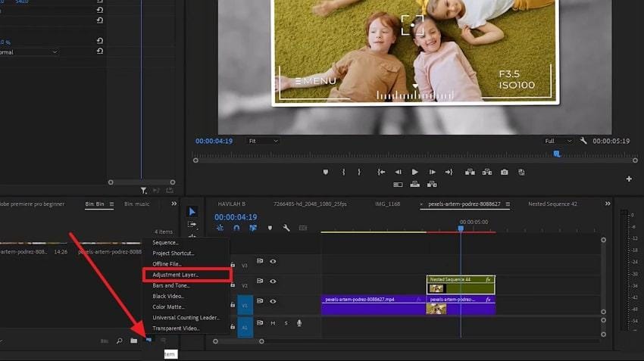Solo the A1 audio track
This screenshot has height=361, width=644.
[x=286, y=323]
